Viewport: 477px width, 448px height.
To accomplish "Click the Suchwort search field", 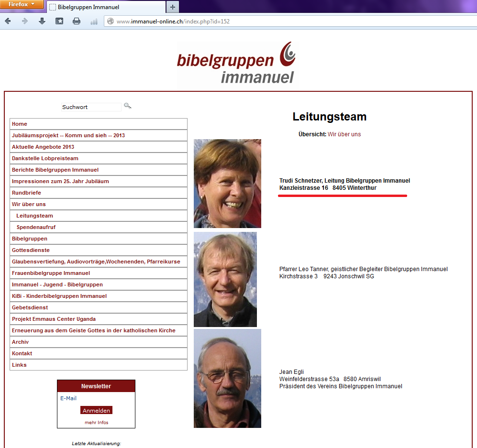I will pos(91,107).
